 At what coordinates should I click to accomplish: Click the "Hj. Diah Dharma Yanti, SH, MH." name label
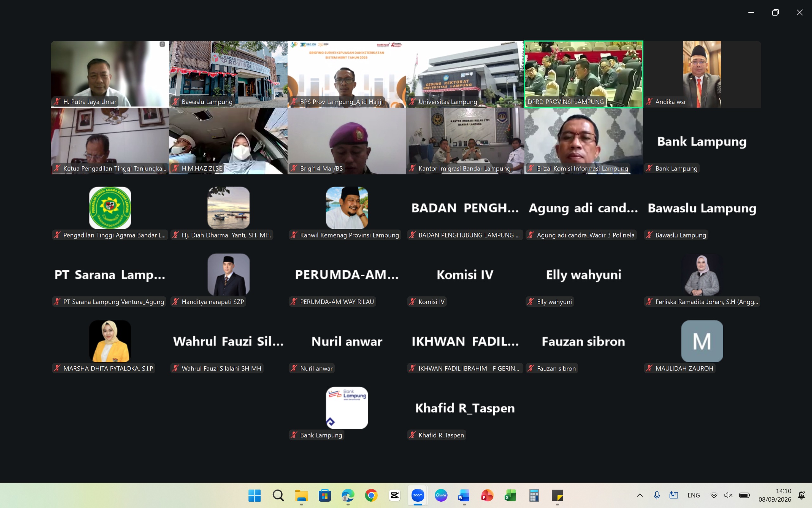point(226,235)
